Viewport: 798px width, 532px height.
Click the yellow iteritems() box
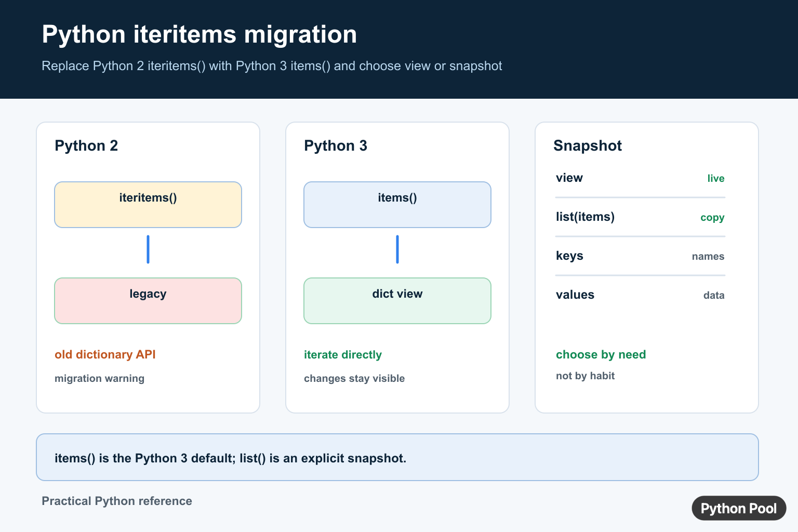click(148, 205)
